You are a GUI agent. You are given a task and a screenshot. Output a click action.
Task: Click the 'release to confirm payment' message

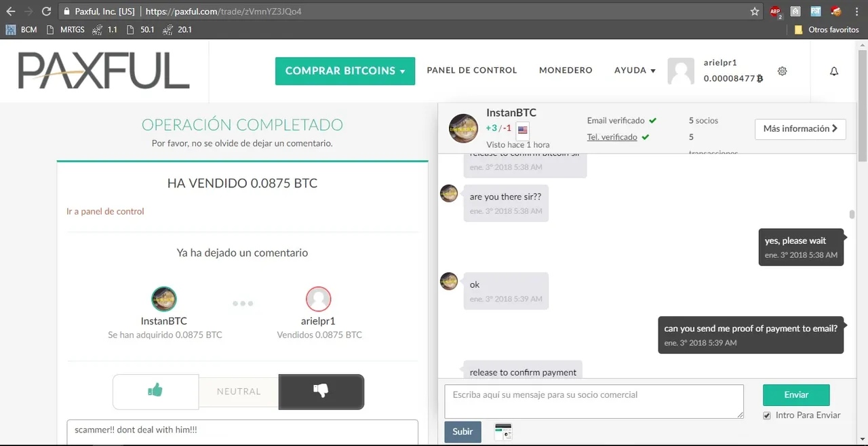coord(523,369)
